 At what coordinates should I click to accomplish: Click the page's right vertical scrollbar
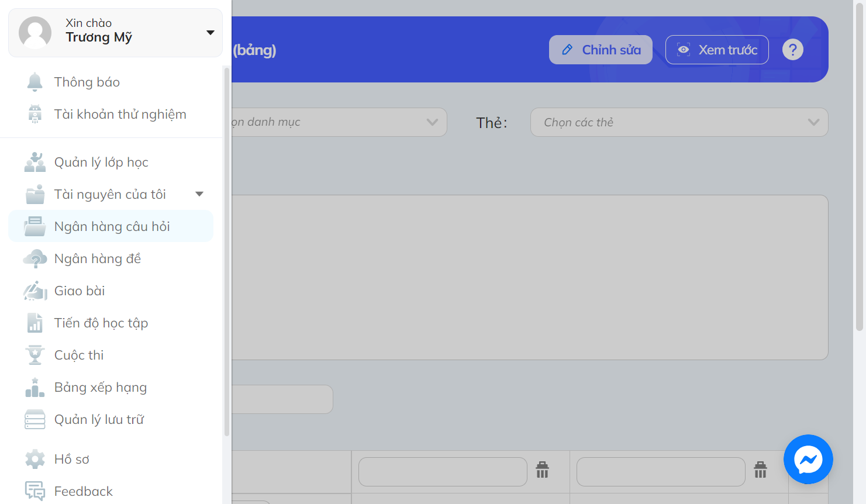click(860, 167)
